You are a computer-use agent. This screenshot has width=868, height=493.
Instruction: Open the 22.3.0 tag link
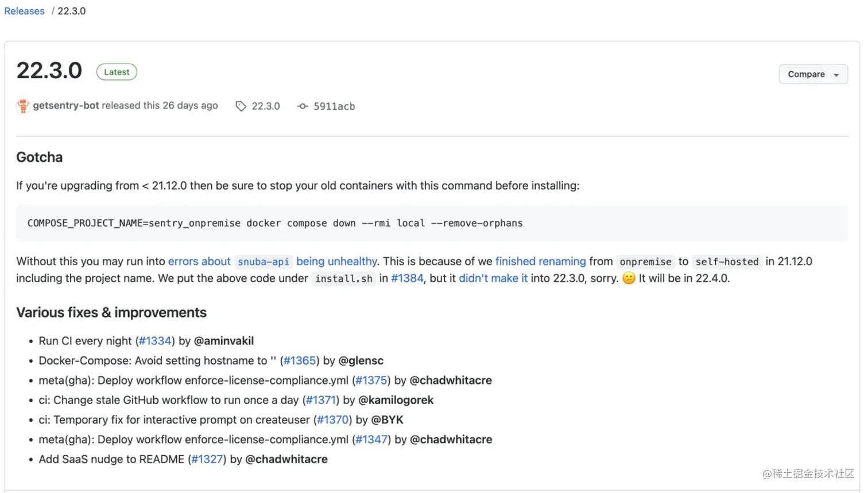[266, 106]
